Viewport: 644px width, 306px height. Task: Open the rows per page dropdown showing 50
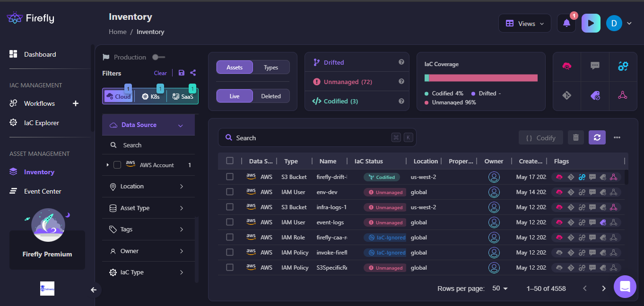tap(500, 288)
